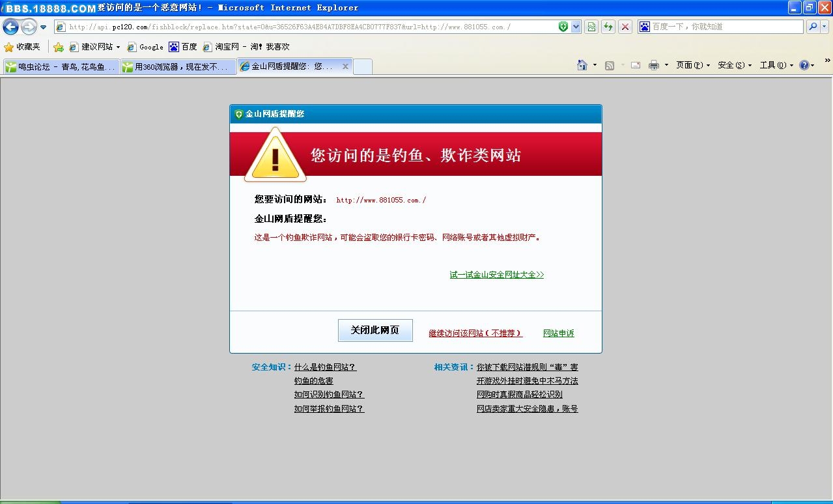Click 继续访问该网站(不推荐) link
The height and width of the screenshot is (504, 833).
click(475, 333)
